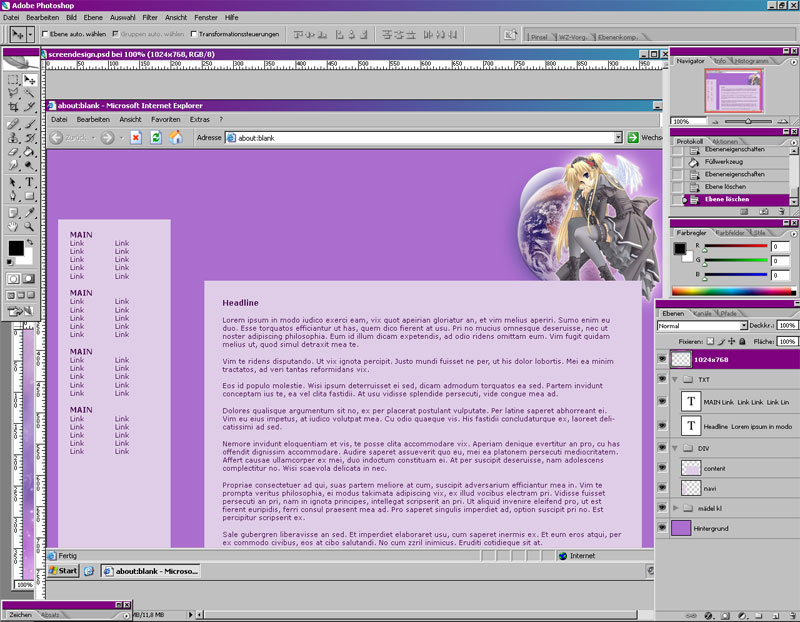Hide the 1024x768 layer
This screenshot has width=800, height=622.
[662, 359]
